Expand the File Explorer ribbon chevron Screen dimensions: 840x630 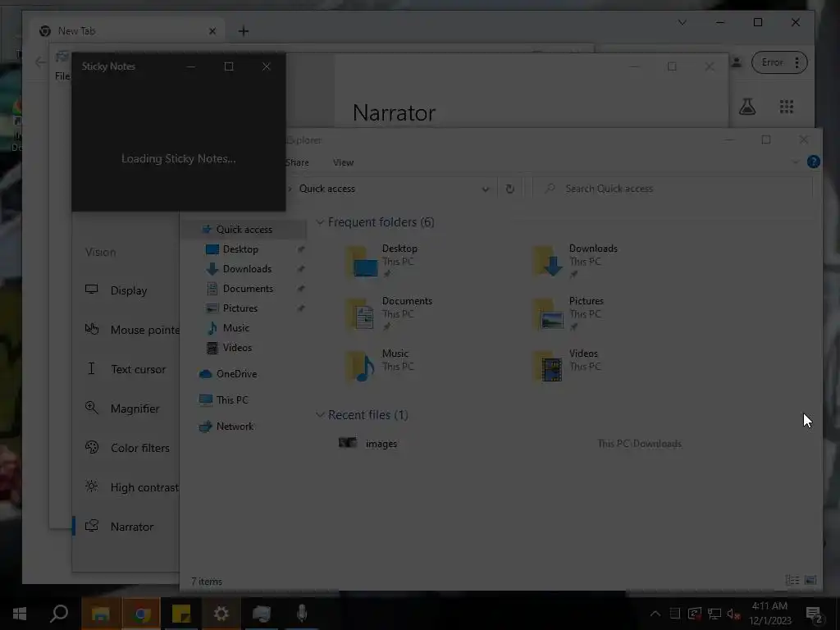pyautogui.click(x=796, y=162)
